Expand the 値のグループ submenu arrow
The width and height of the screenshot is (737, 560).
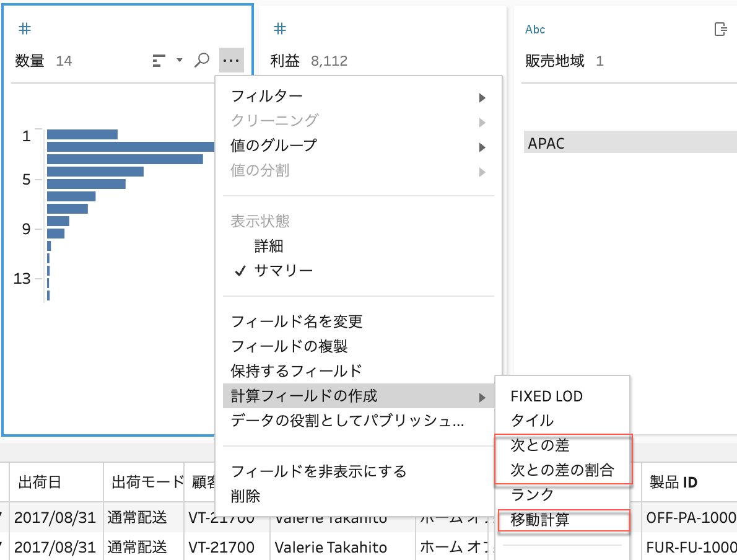pyautogui.click(x=482, y=147)
